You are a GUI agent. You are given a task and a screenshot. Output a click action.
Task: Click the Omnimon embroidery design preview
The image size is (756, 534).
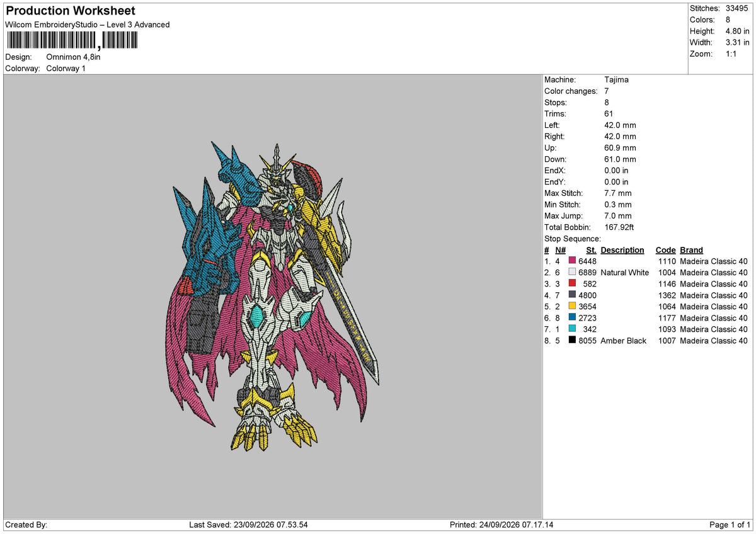tap(272, 296)
